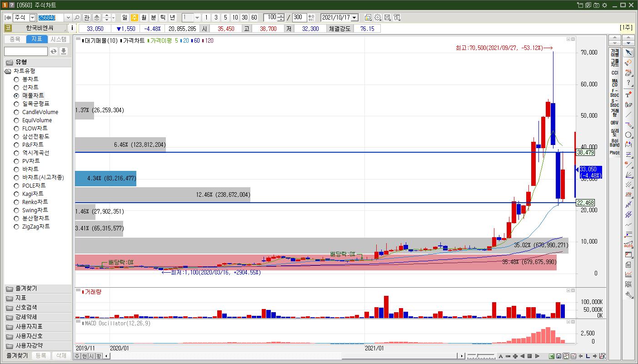The image size is (638, 364).
Task: Click the undo last drawing tool
Action: pos(629,63)
